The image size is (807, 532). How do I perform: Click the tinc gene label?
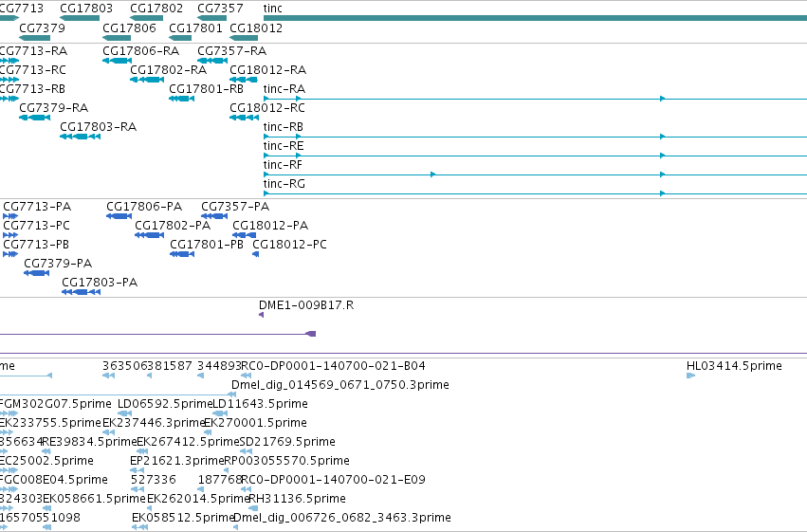pyautogui.click(x=272, y=9)
